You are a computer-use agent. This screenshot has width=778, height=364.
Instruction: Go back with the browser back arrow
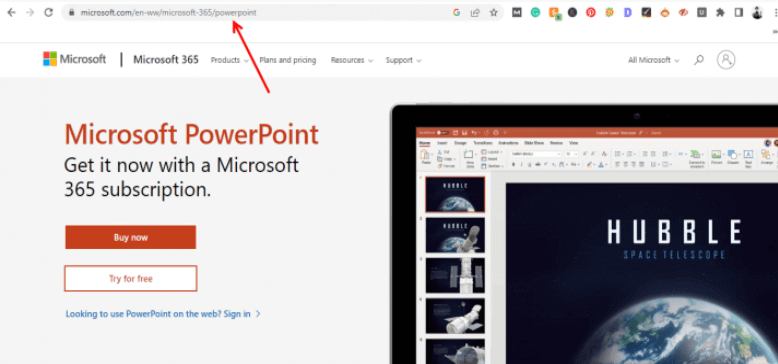point(11,12)
